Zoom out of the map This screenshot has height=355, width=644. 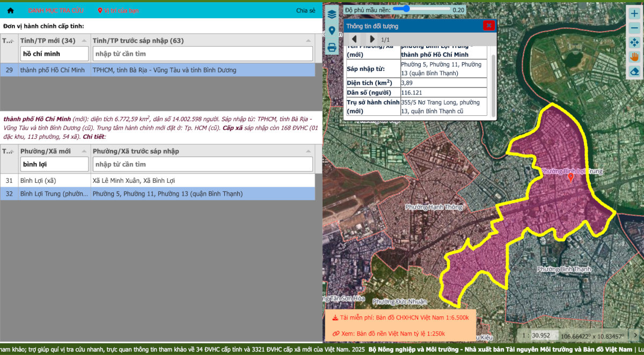click(634, 28)
